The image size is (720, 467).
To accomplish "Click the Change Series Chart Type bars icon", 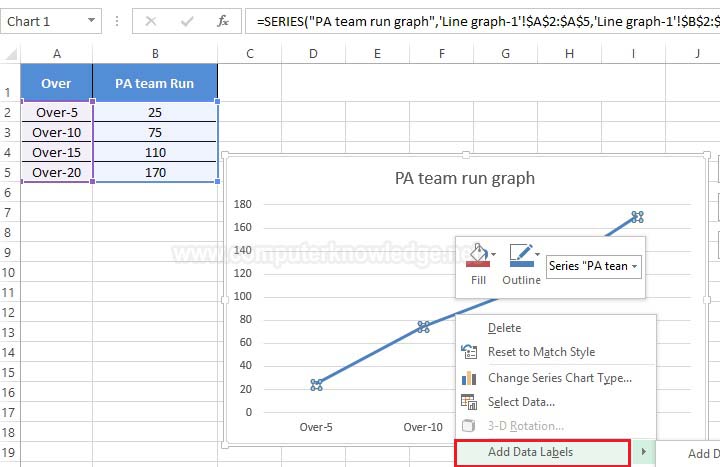I will (x=469, y=378).
